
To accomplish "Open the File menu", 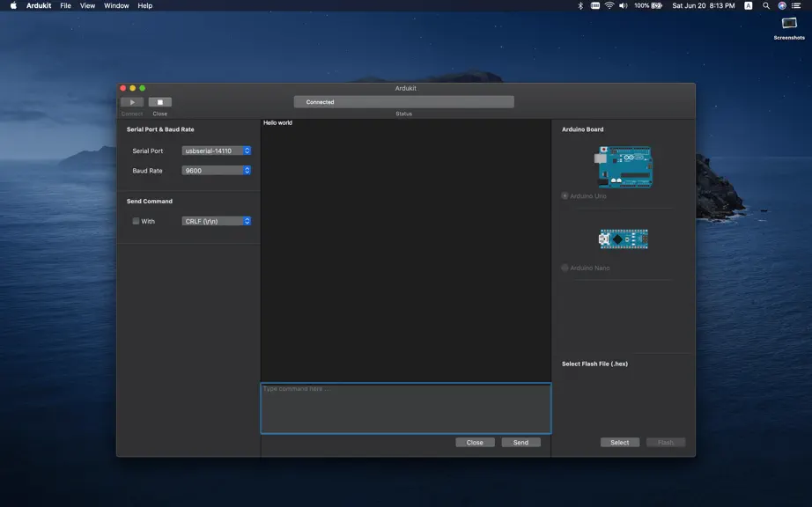I will (66, 5).
